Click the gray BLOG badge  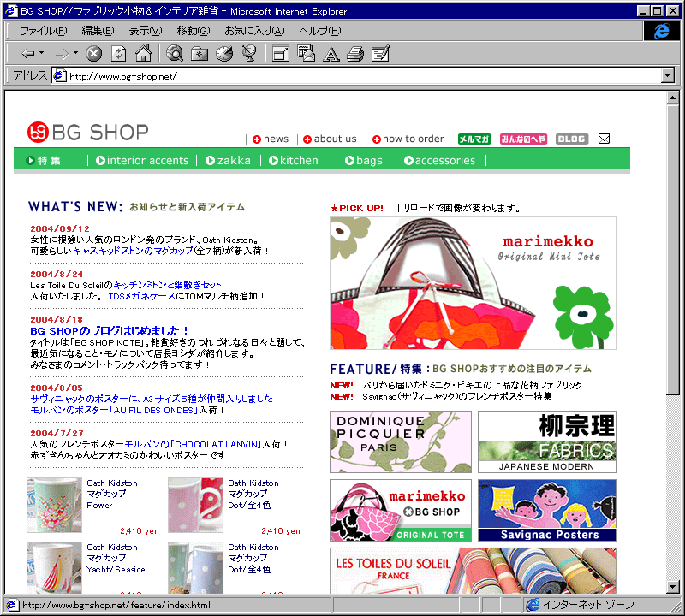(572, 139)
